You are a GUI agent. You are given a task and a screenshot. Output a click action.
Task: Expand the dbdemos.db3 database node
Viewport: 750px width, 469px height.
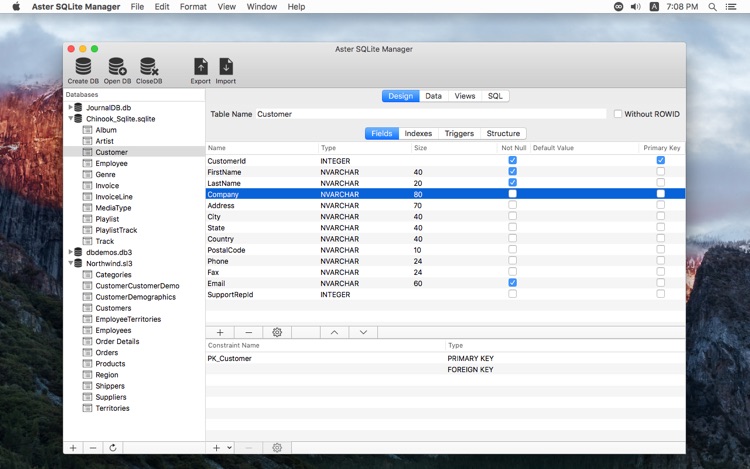71,252
